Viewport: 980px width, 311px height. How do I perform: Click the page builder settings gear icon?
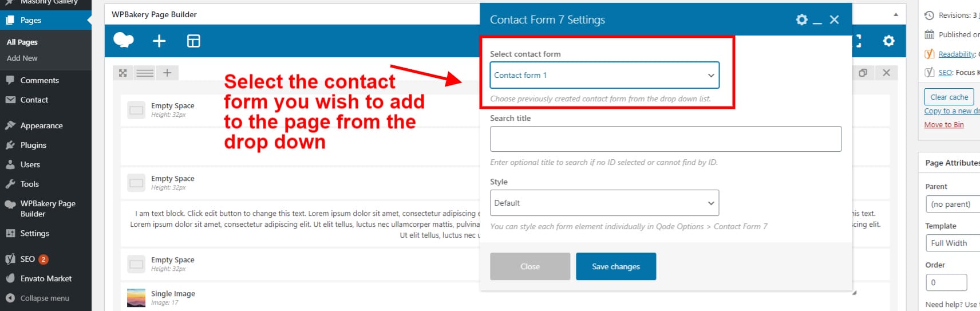pyautogui.click(x=888, y=41)
